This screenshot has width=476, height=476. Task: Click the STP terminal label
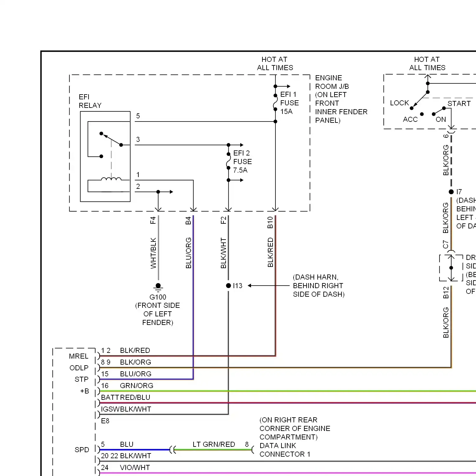[x=82, y=379]
